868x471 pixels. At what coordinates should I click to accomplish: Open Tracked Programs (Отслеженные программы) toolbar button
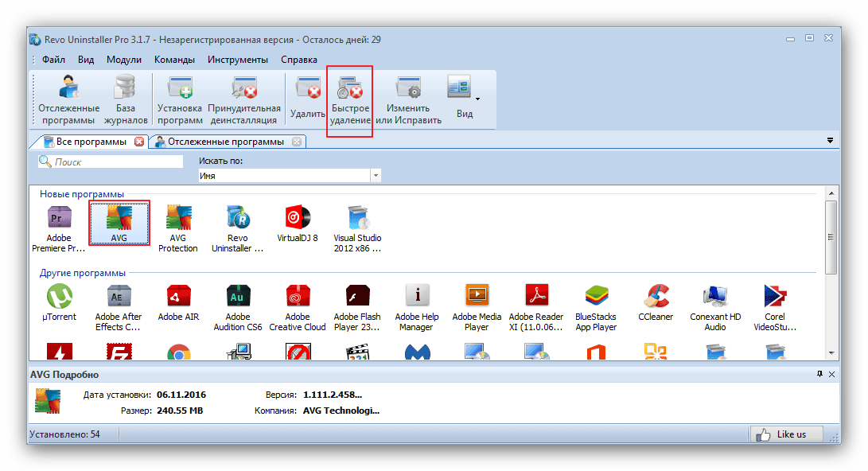coord(68,99)
